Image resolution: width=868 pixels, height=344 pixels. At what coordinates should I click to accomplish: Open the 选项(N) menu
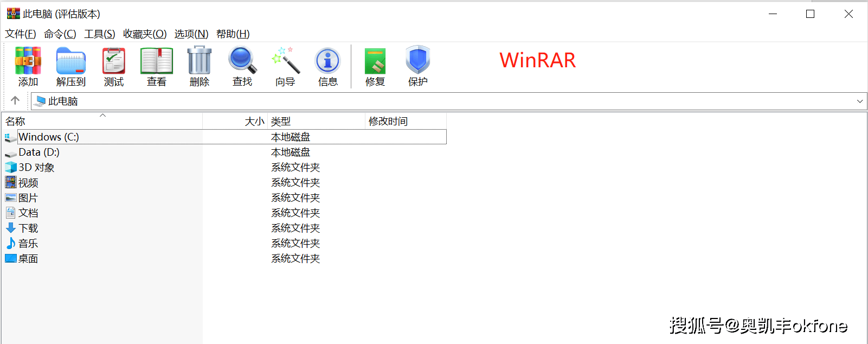(191, 34)
